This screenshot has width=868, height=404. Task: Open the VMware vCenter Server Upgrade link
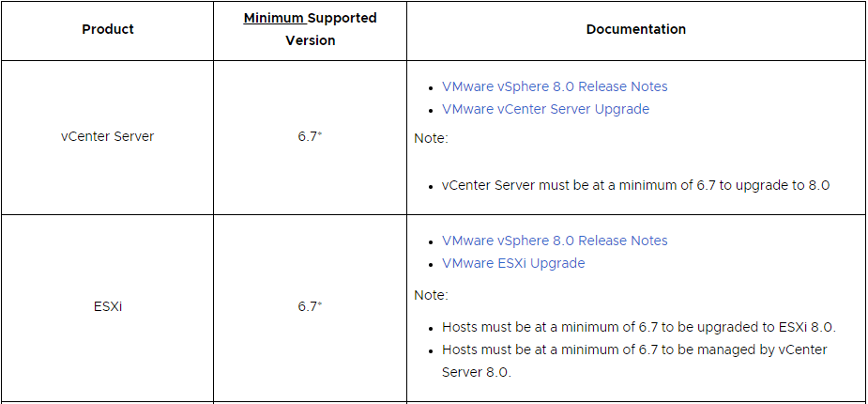(x=545, y=109)
